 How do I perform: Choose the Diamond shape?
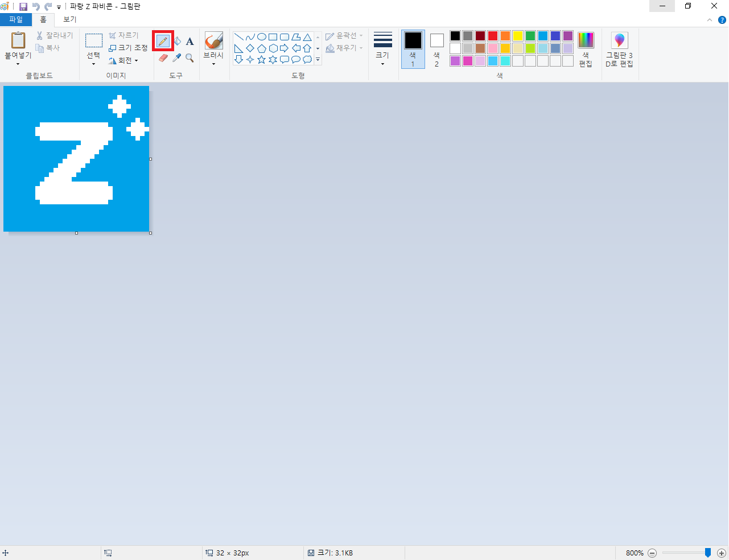[x=250, y=48]
